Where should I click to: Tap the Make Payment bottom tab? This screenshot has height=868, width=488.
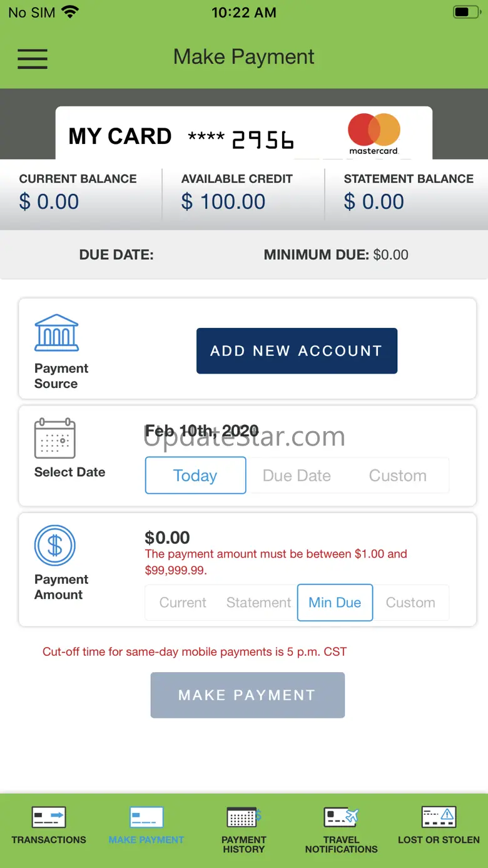click(146, 826)
